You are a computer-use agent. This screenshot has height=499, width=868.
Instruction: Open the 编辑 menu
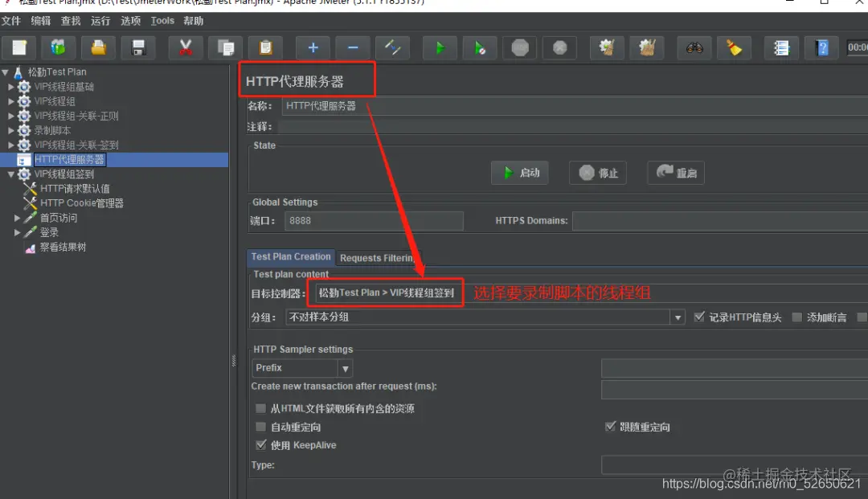coord(40,21)
